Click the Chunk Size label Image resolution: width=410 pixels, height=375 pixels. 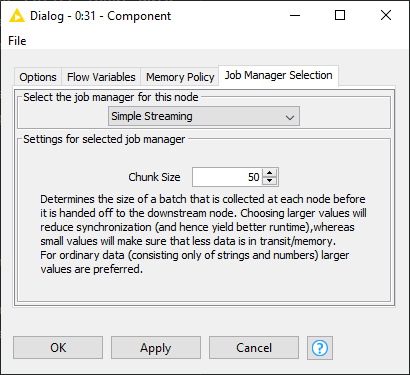154,177
